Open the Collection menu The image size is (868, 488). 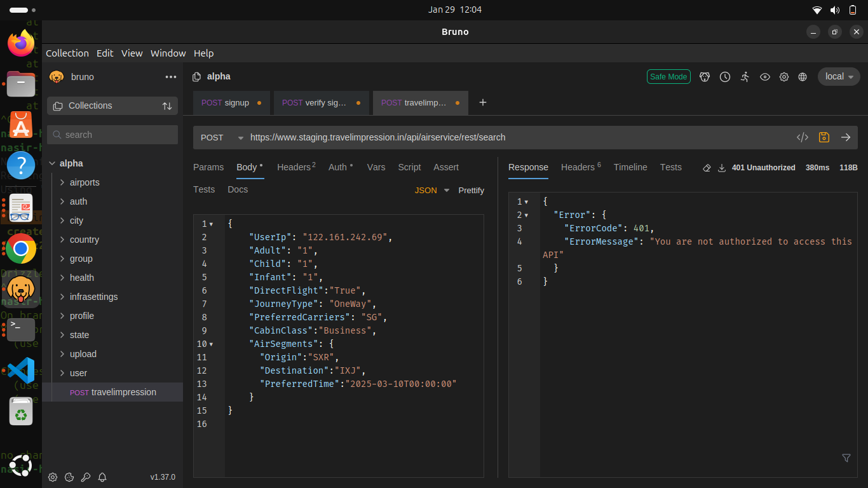point(67,53)
